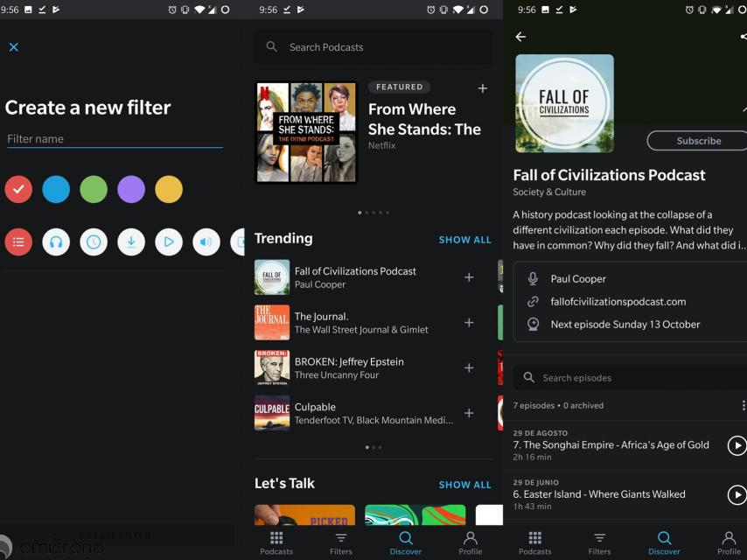
Task: Pick the download arrow filter icon
Action: point(131,241)
